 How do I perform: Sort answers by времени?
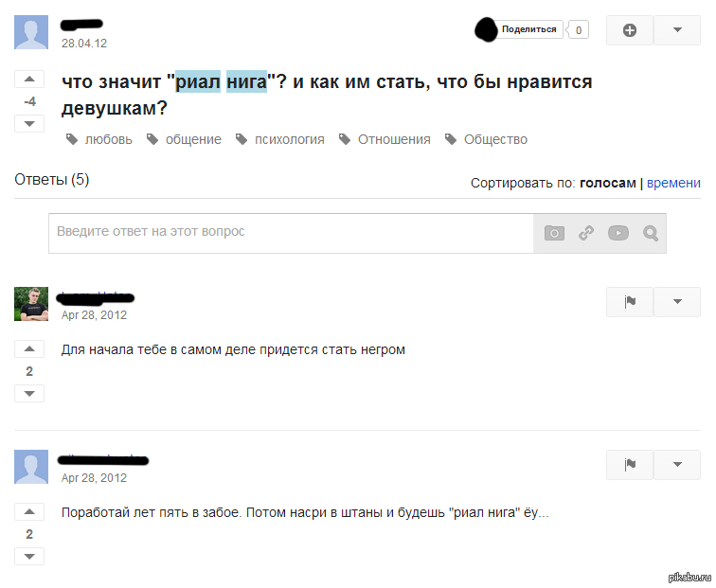click(673, 183)
